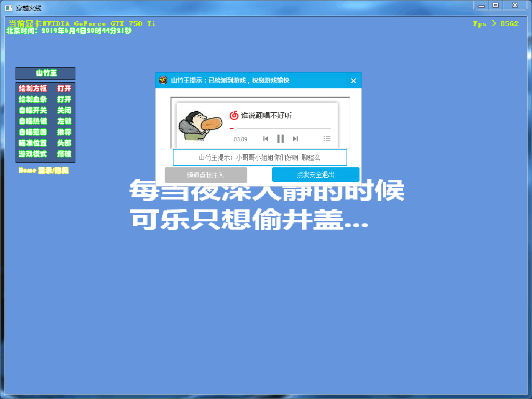Maximize the 穿越火线 window
Image resolution: width=532 pixels, height=399 pixels.
496,5
